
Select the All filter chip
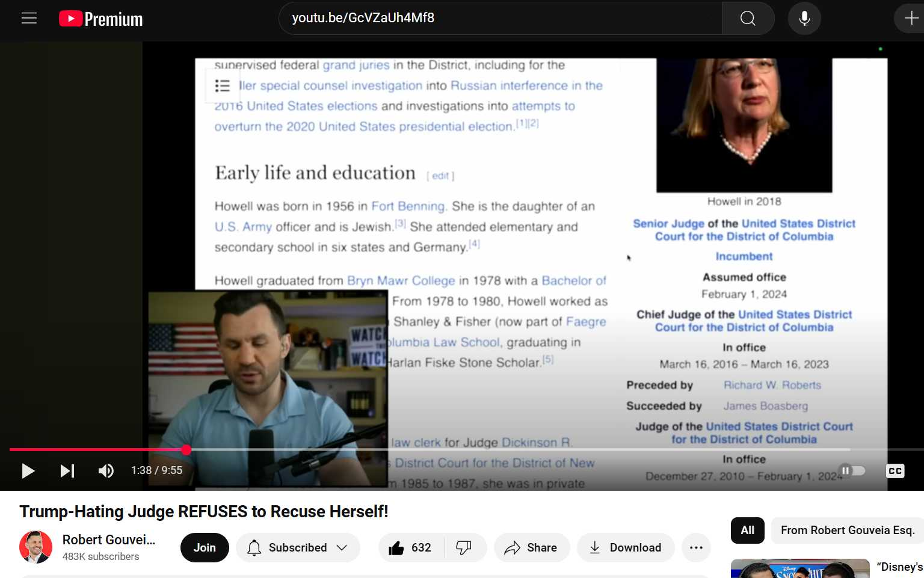click(x=747, y=530)
